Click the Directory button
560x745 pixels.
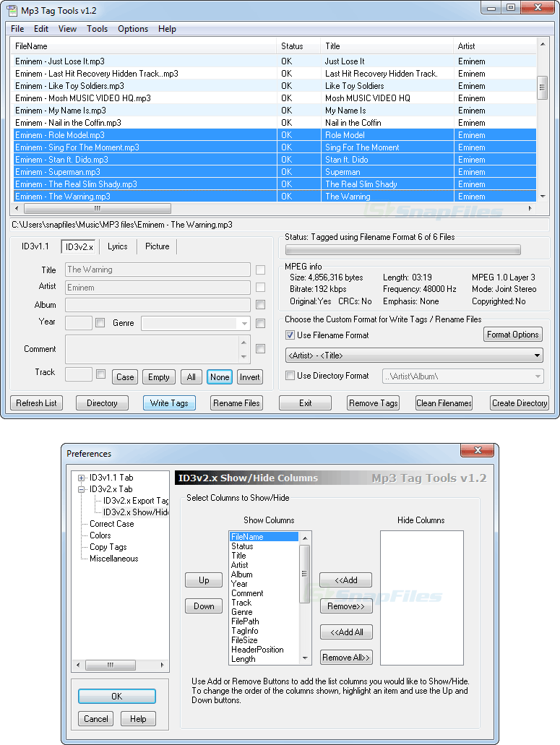point(102,403)
